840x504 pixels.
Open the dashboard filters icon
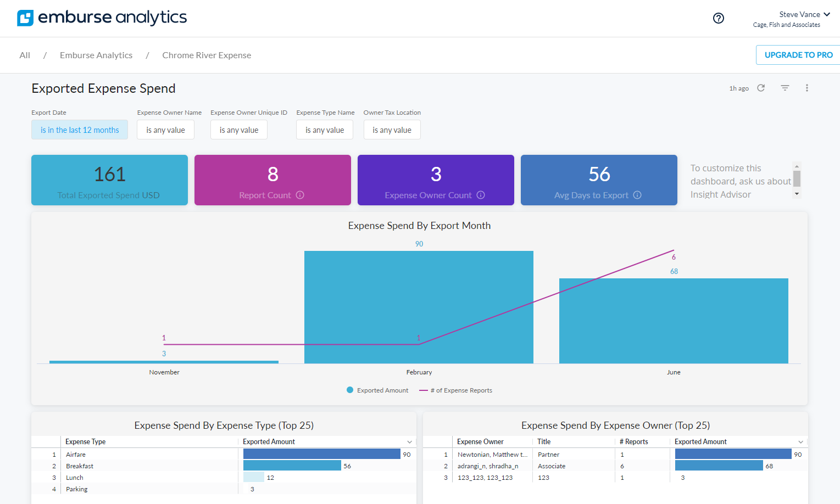(x=785, y=88)
